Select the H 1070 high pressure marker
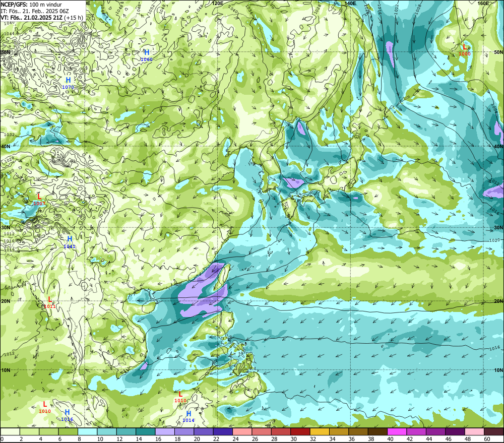Screen dimensions: 504x443 (x=68, y=83)
